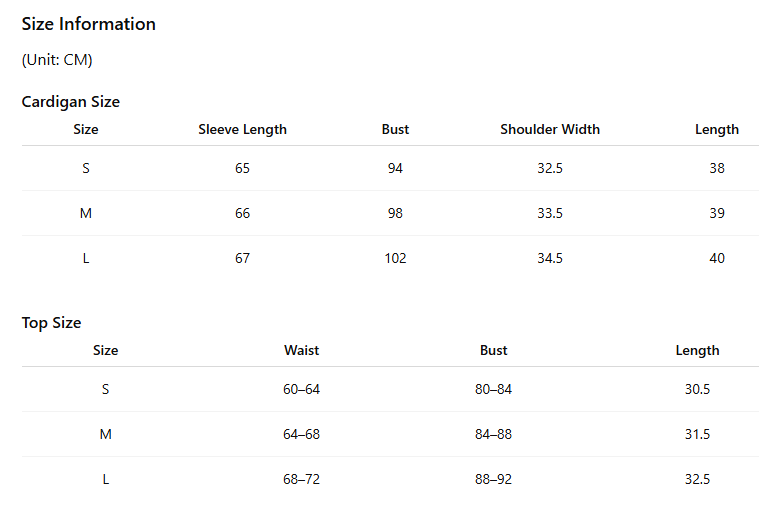The image size is (759, 521).
Task: Select shoulder width value 33.5
Action: tap(550, 213)
